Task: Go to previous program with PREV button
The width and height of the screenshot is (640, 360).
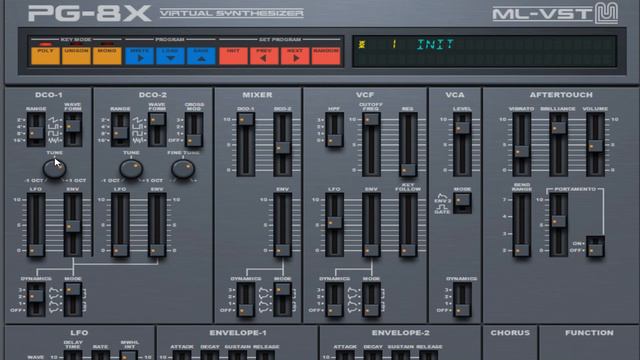Action: tap(264, 56)
